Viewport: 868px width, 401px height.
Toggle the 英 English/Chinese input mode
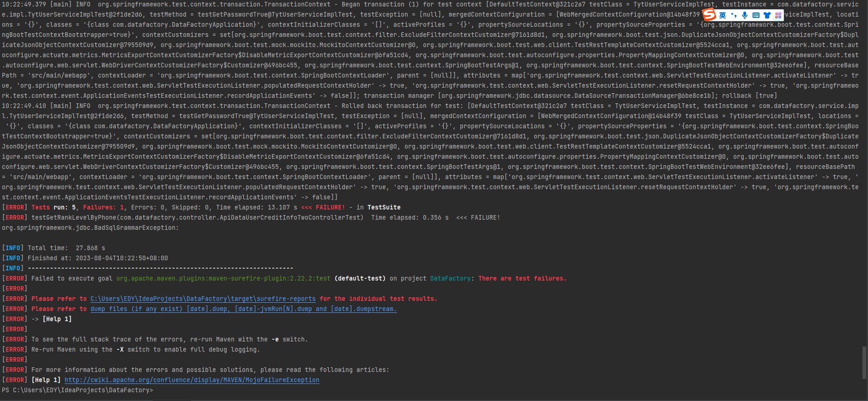pos(723,15)
